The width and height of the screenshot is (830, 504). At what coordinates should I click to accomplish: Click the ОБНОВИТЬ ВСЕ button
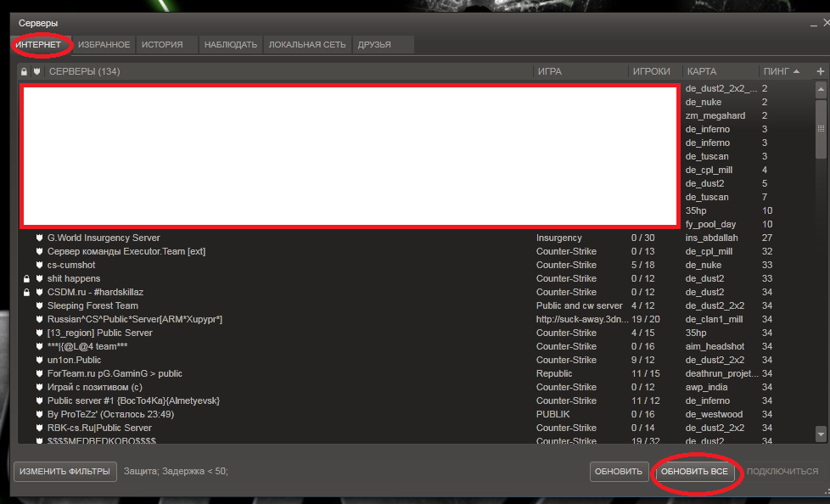(x=694, y=471)
